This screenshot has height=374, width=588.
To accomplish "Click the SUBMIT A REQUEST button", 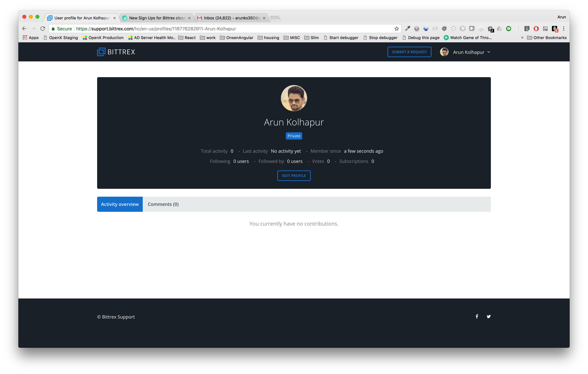I will click(409, 52).
